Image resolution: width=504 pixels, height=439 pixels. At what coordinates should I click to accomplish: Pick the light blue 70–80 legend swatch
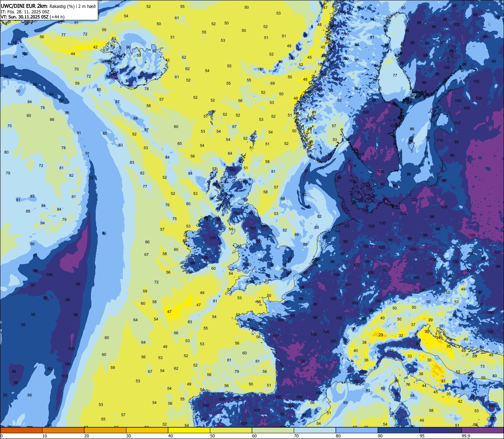[x=315, y=430]
